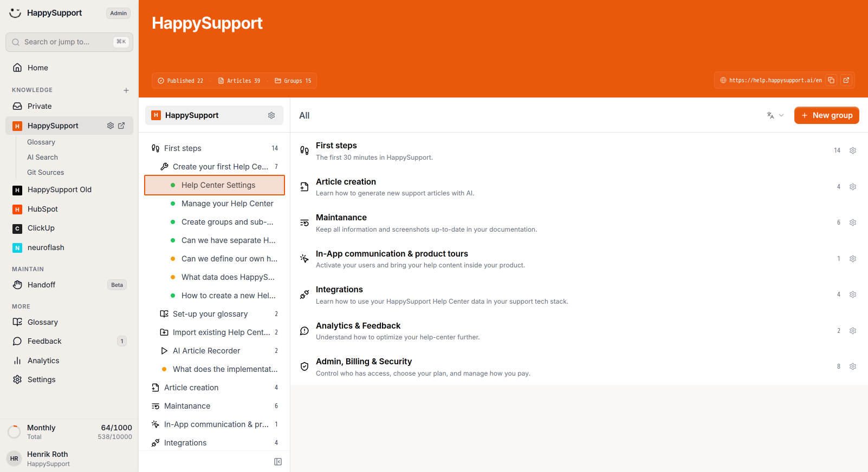Click the plus icon next to KNOWLEDGE

126,90
